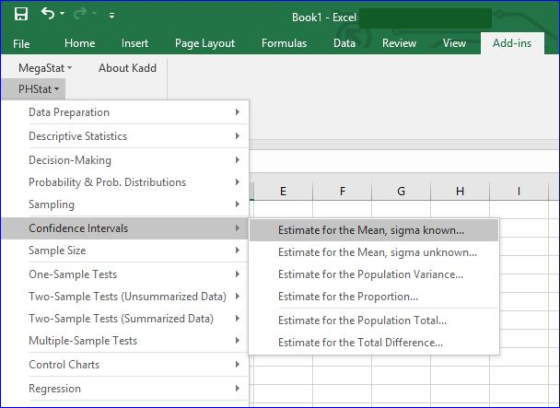Collapse the PHStat dropdown menu

tap(34, 89)
